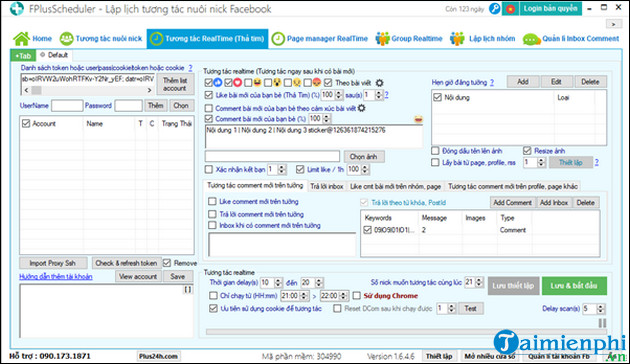Click the Plus24h.com button
The width and height of the screenshot is (630, 364).
tap(158, 356)
